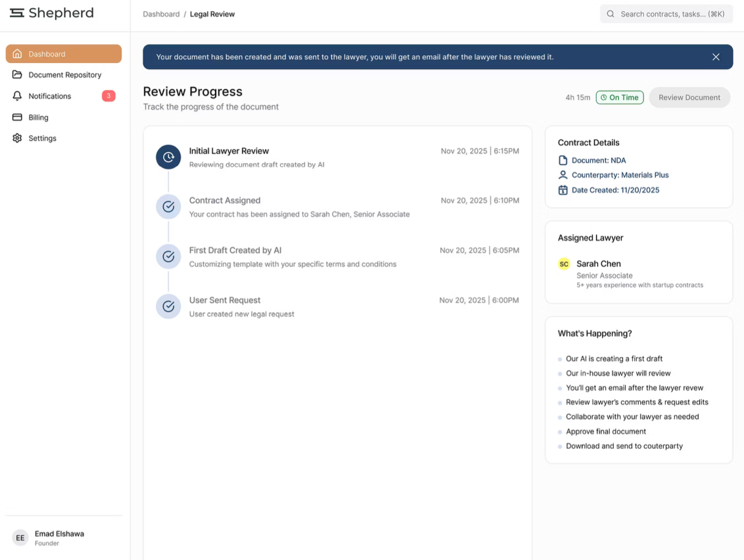
Task: Click 'You'll get an email after the lawyer revew'
Action: tap(634, 388)
